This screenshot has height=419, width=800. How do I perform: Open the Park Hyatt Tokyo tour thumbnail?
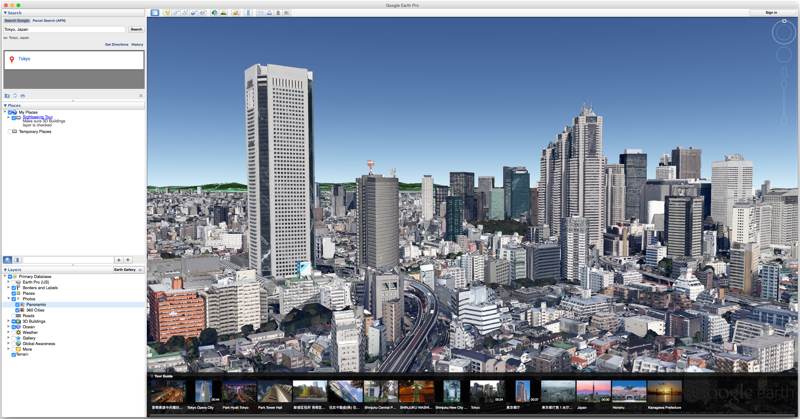(239, 392)
